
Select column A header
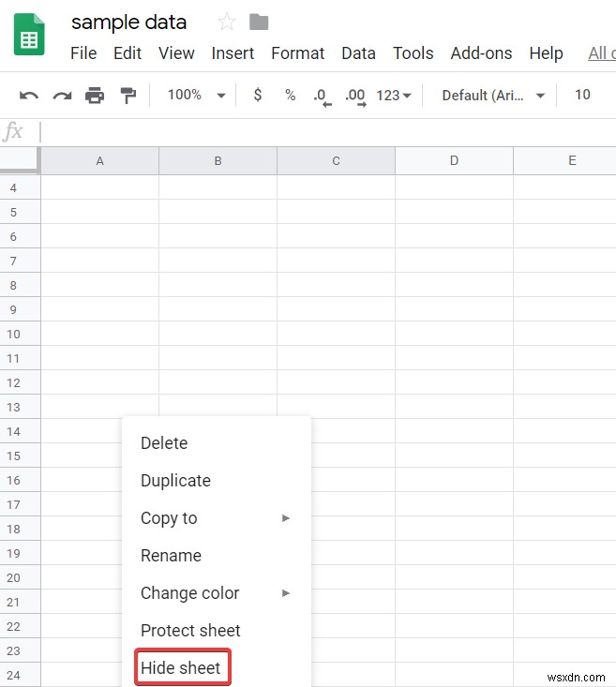100,161
